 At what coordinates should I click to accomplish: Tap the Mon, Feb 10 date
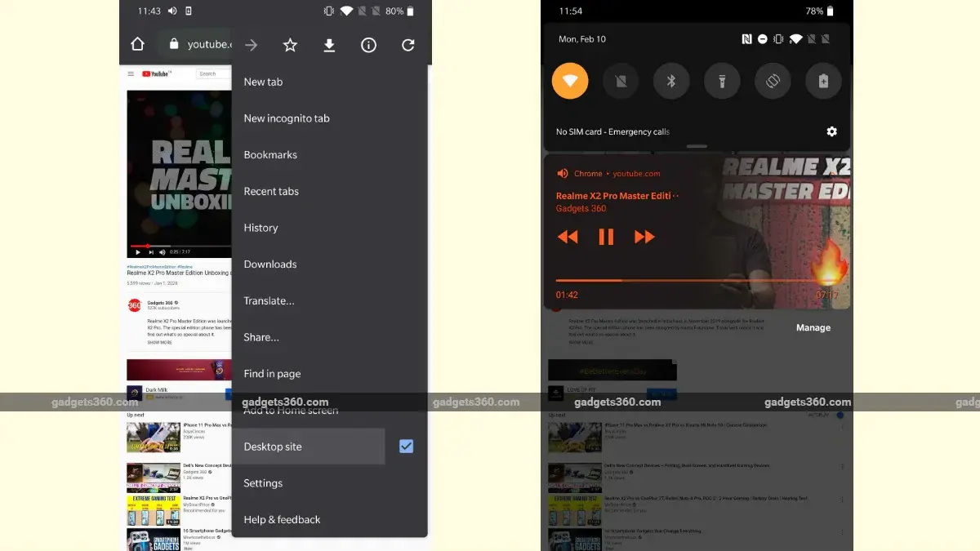(582, 39)
